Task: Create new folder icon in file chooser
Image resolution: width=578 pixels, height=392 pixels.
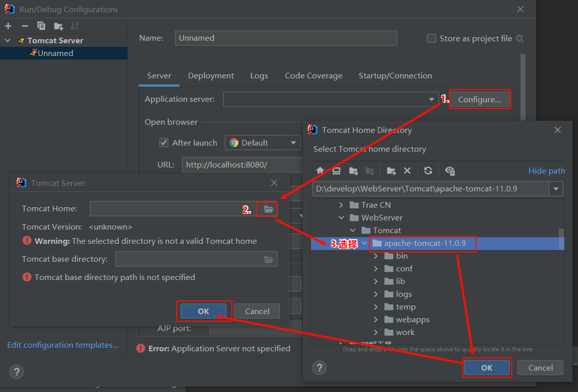Action: click(391, 171)
